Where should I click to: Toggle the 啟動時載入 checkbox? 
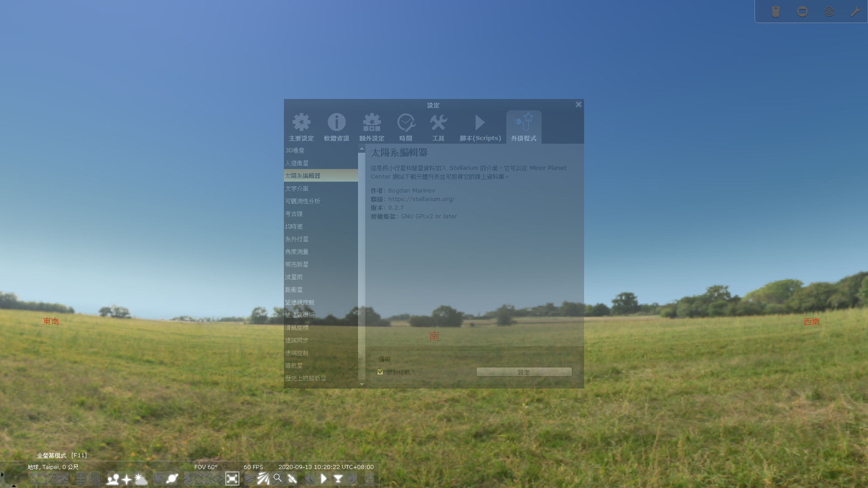[380, 372]
